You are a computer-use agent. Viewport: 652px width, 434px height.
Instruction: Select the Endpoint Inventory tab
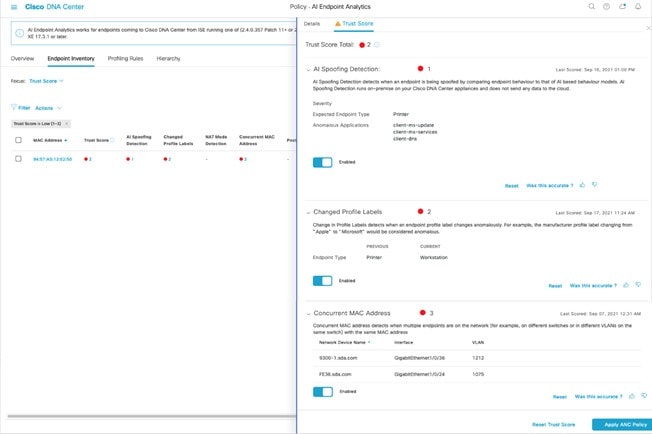[71, 59]
